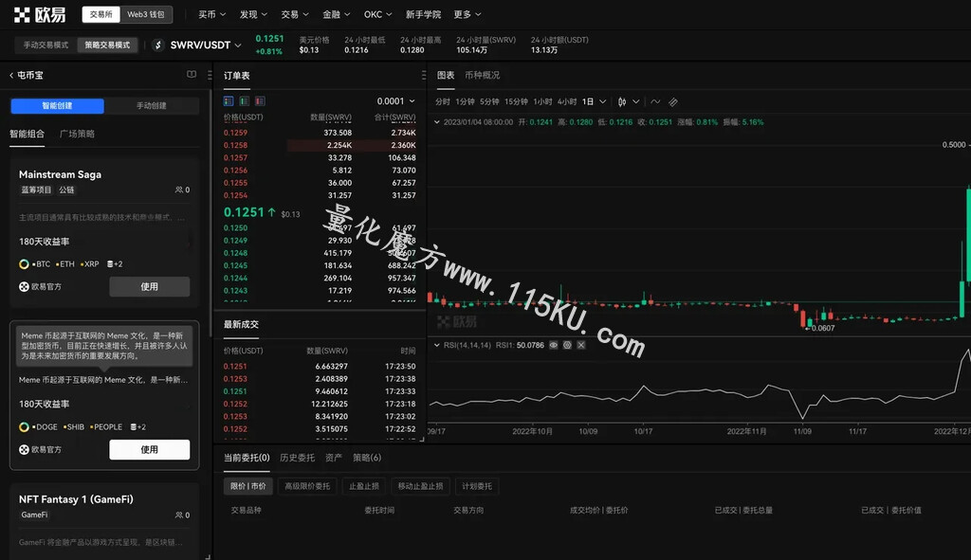Filter orders by 移动止盈止损
The image size is (971, 560).
[x=420, y=486]
